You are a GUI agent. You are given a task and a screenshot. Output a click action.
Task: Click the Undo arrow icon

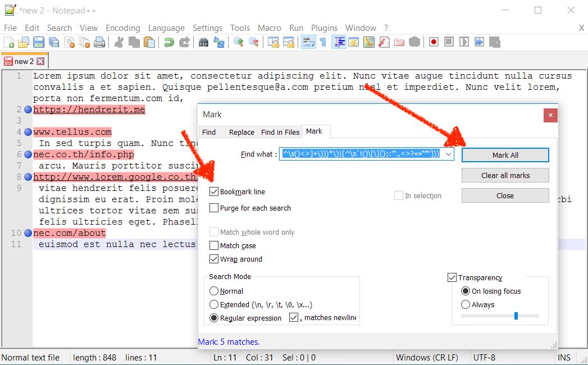coord(168,42)
